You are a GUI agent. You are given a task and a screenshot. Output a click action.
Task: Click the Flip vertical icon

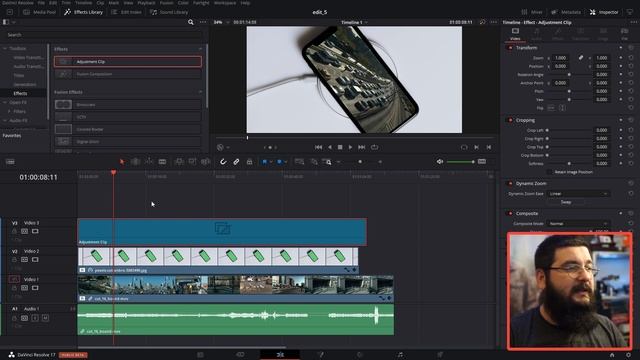[562, 108]
